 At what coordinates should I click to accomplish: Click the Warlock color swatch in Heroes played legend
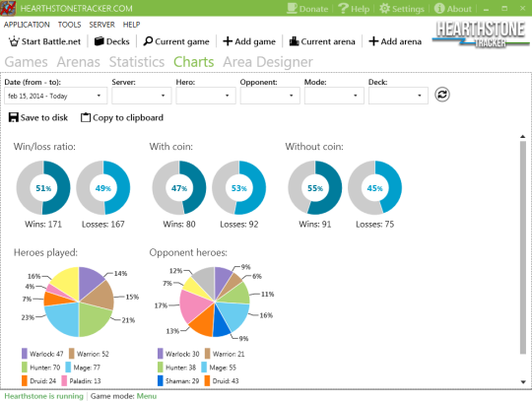pyautogui.click(x=25, y=354)
